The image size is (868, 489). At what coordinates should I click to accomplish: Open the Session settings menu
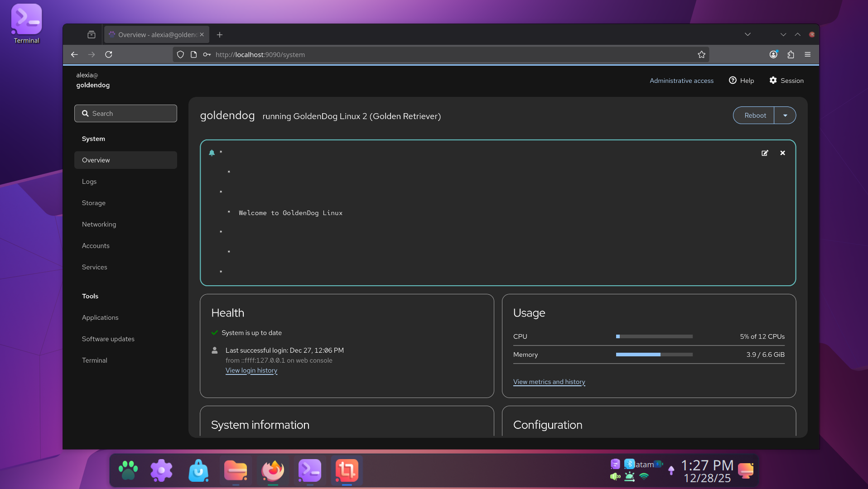coord(786,81)
